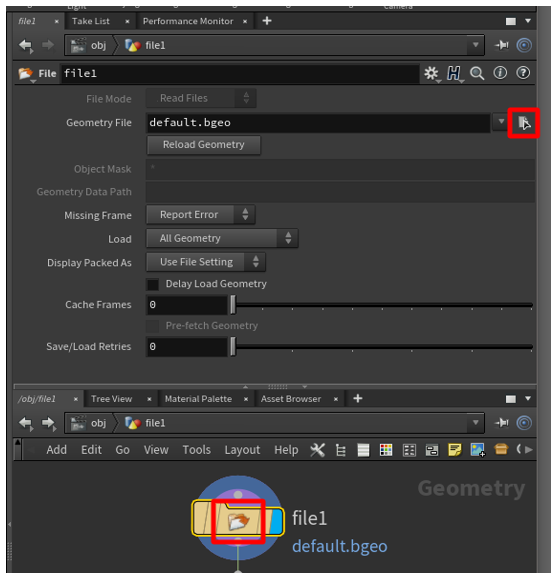
Task: Maximize the network editor pane
Action: 511,399
